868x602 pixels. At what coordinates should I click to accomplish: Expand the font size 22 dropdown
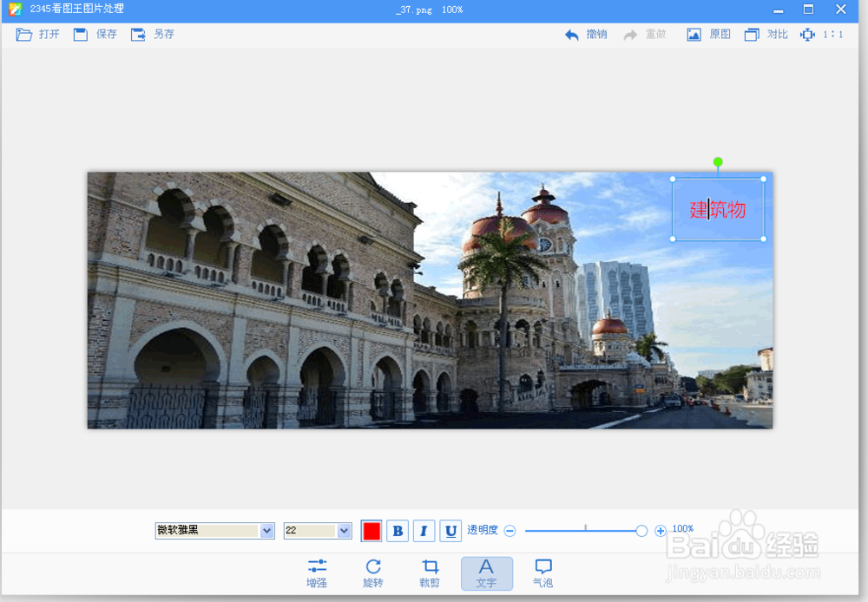(317, 530)
